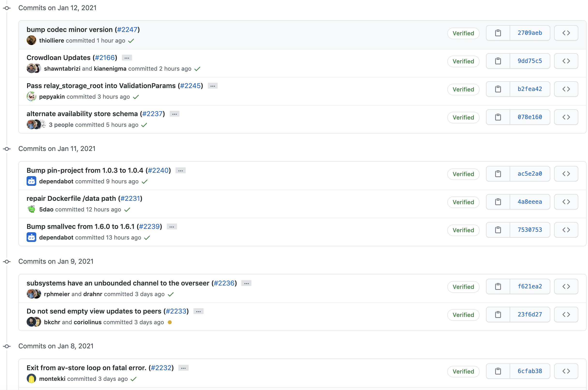
Task: Copy full SHA for commit ac5e2a0
Action: pos(498,174)
